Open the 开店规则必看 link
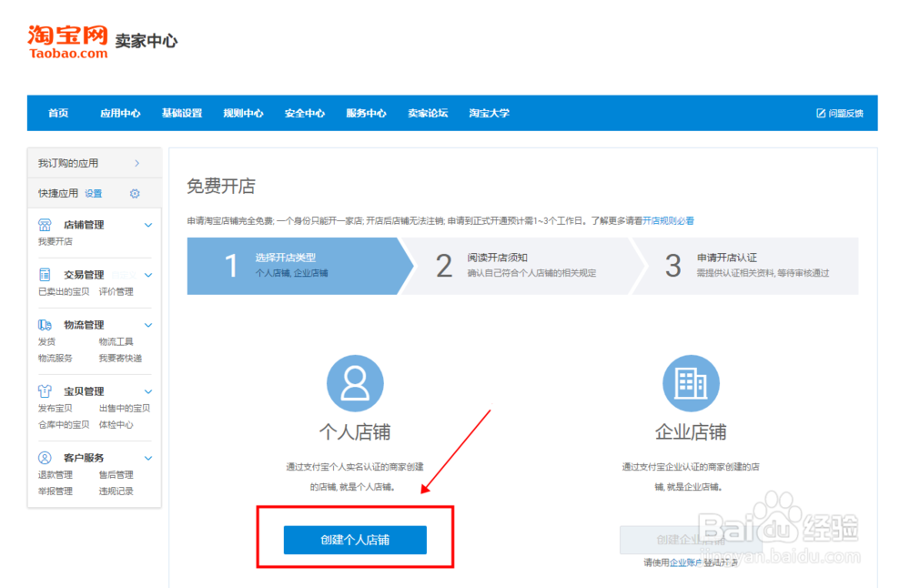Screen dimensions: 910x588 click(668, 220)
